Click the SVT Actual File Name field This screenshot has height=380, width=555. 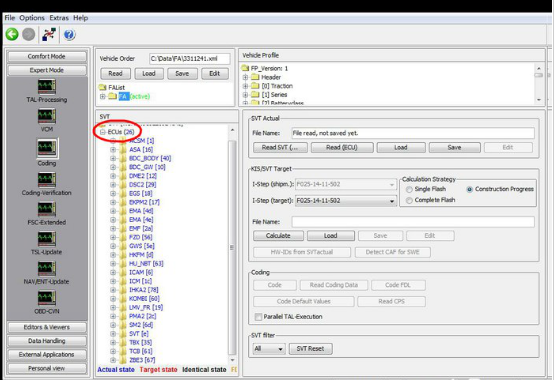click(x=413, y=133)
